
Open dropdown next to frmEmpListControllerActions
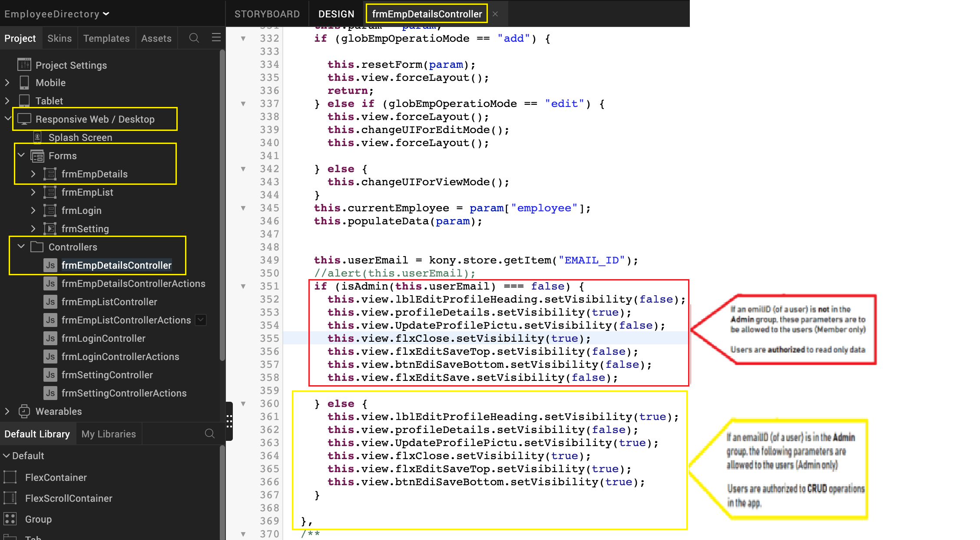click(x=201, y=320)
